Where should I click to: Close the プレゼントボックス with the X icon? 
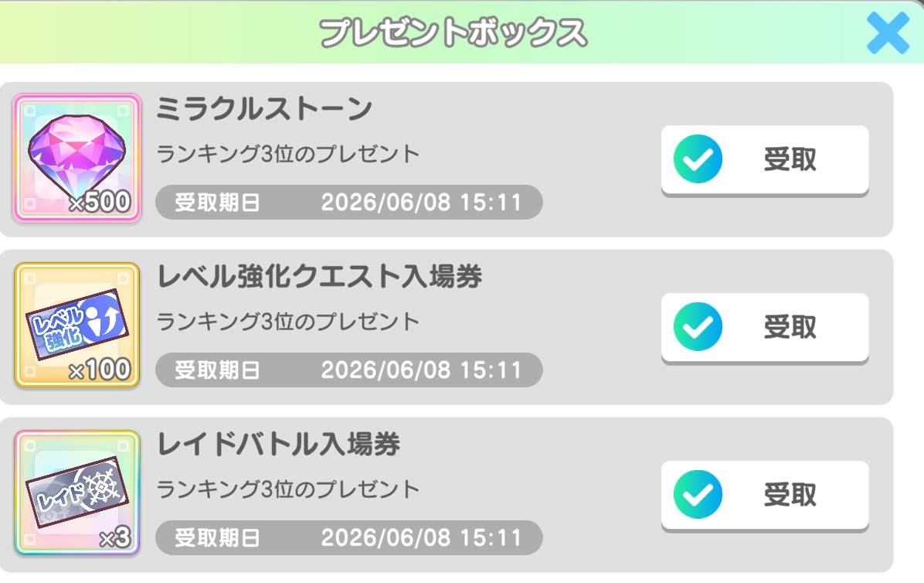tap(887, 32)
